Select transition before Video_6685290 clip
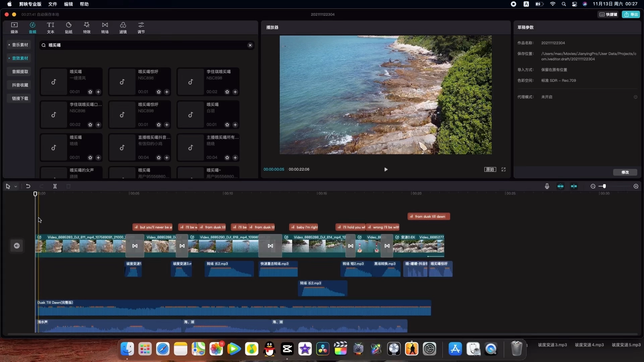The width and height of the screenshot is (644, 362). tap(182, 246)
